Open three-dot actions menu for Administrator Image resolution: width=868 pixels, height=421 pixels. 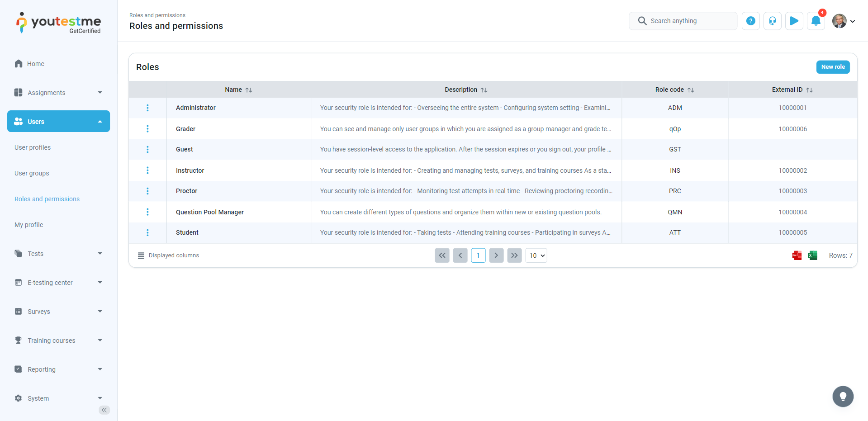pos(147,108)
